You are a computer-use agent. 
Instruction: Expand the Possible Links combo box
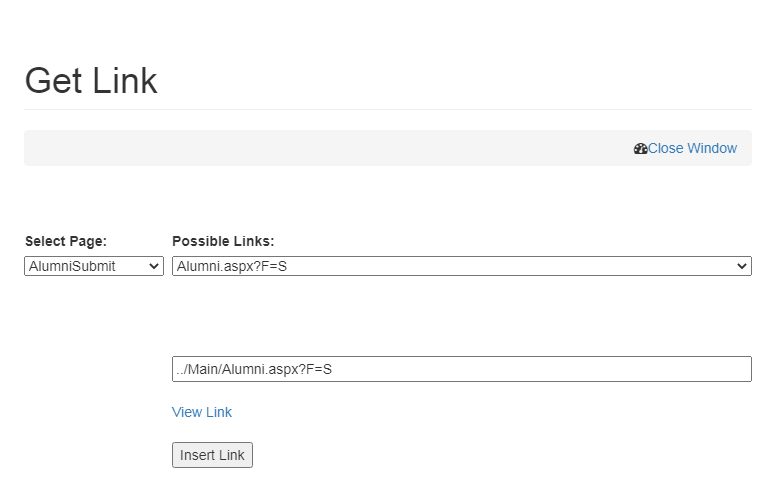461,266
